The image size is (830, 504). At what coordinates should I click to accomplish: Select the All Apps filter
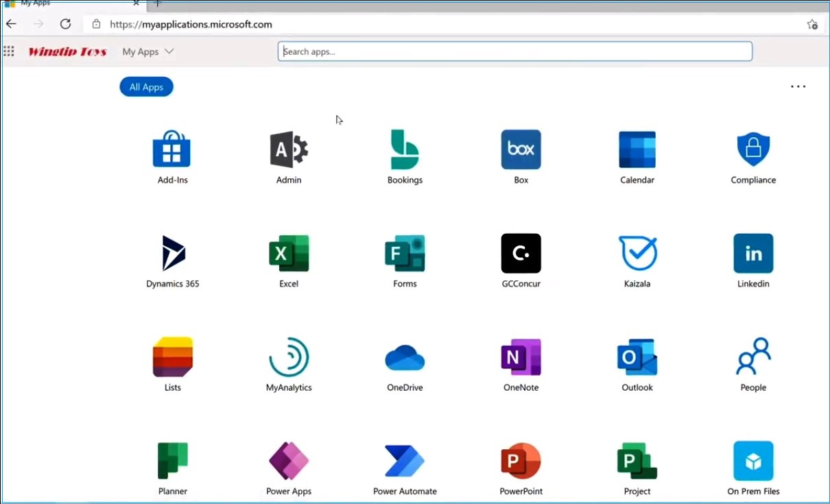(146, 87)
